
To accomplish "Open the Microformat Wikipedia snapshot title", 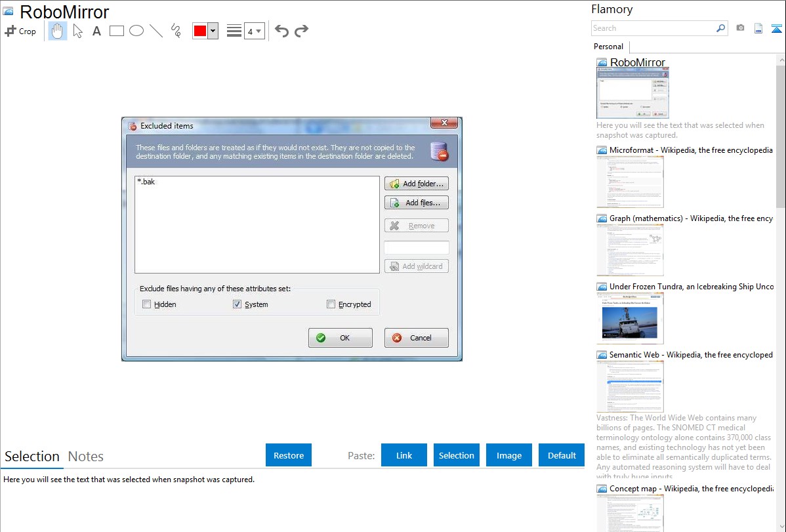I will (x=691, y=150).
